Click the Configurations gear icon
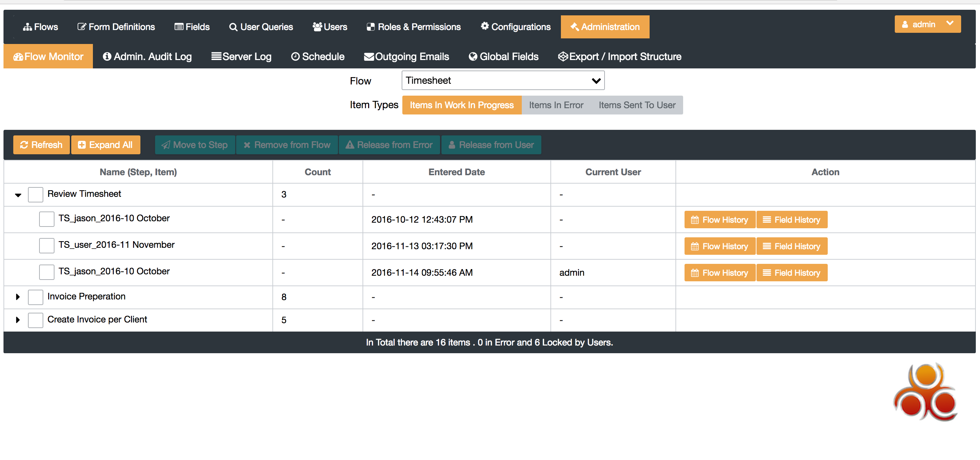The width and height of the screenshot is (980, 460). click(x=484, y=26)
